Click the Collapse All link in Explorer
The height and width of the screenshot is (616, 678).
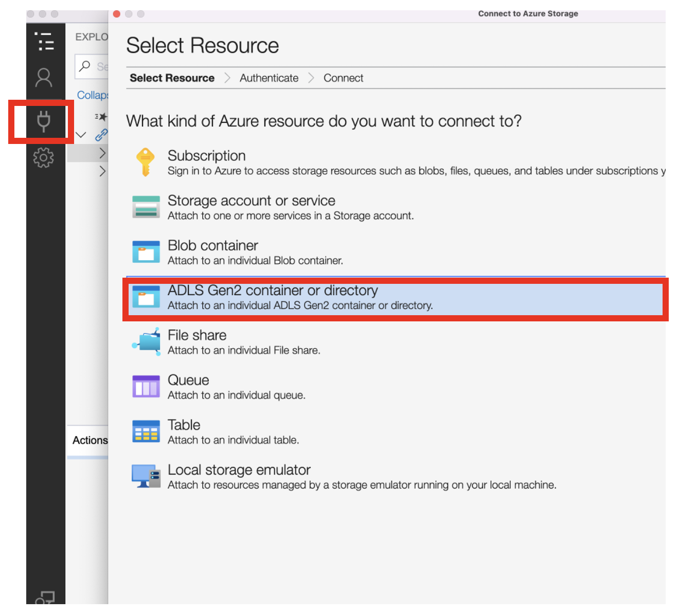pyautogui.click(x=93, y=95)
